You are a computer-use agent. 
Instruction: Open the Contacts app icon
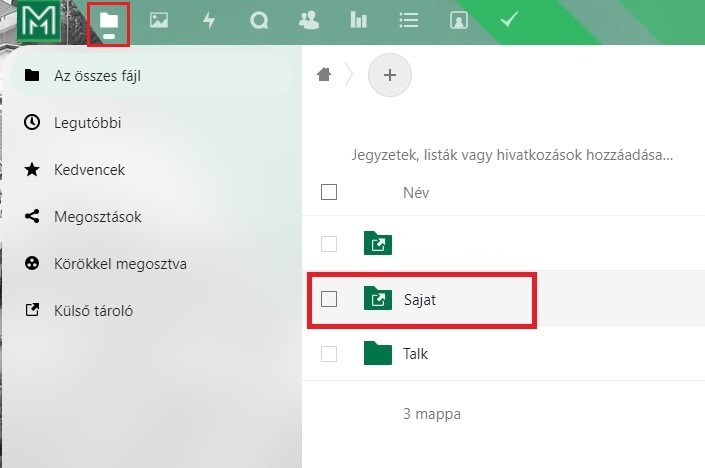309,20
